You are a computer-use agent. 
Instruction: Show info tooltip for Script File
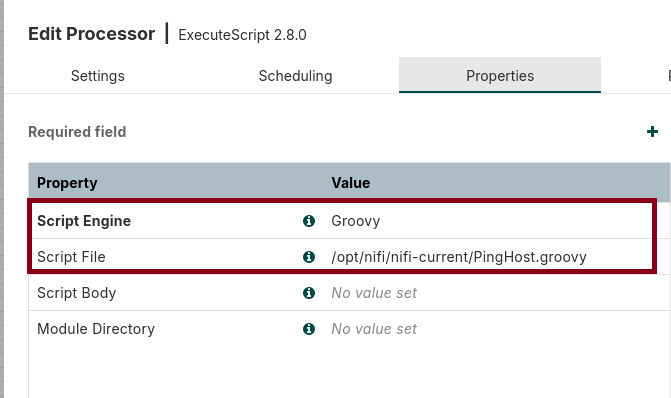(x=309, y=257)
